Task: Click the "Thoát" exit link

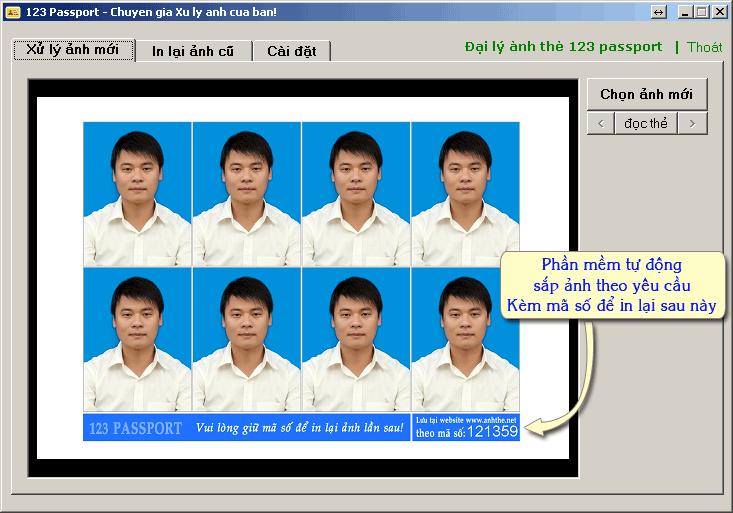Action: 704,47
